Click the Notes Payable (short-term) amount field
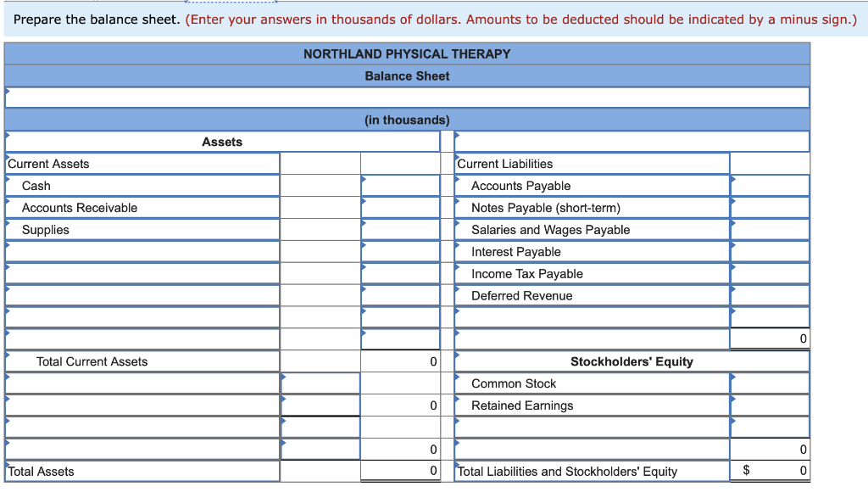Image resolution: width=868 pixels, height=492 pixels. (770, 208)
